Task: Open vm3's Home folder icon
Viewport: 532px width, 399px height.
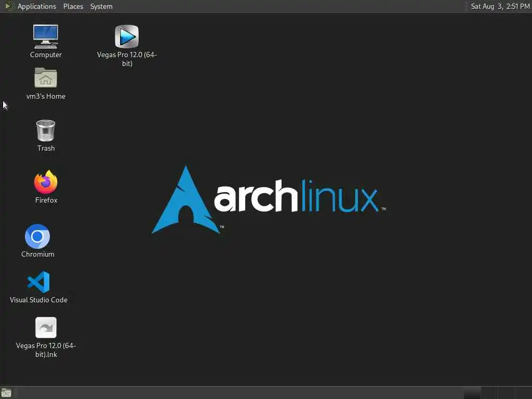Action: click(x=46, y=78)
